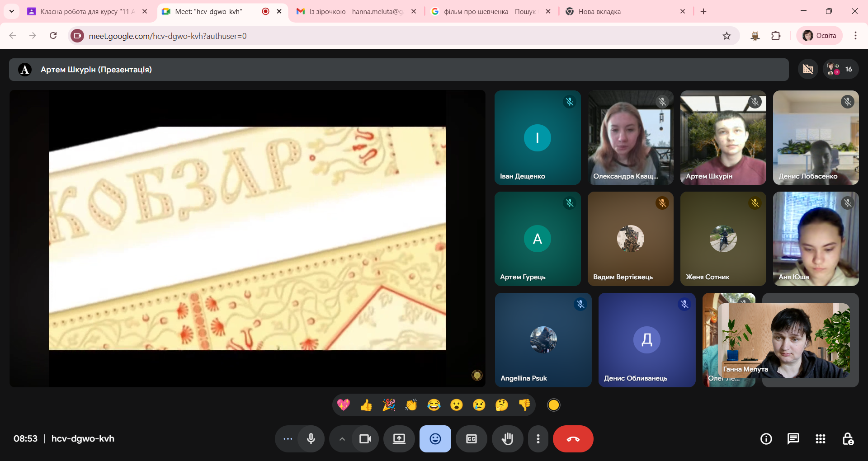Open the participants list showing 16

tap(840, 69)
